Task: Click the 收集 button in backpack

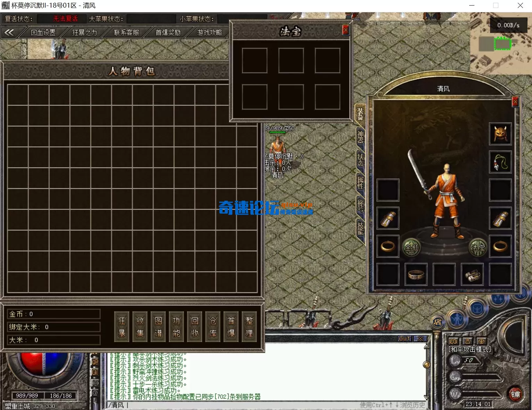Action: (140, 327)
